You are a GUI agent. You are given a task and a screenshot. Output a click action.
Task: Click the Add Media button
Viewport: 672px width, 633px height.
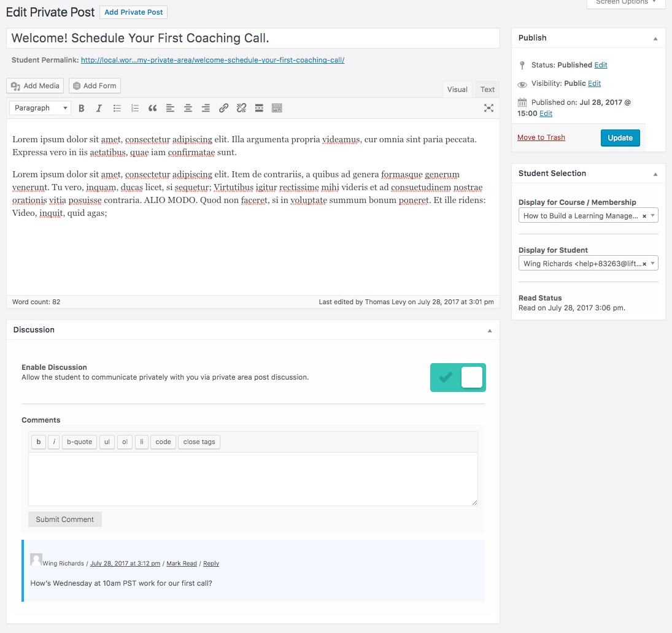(x=35, y=86)
